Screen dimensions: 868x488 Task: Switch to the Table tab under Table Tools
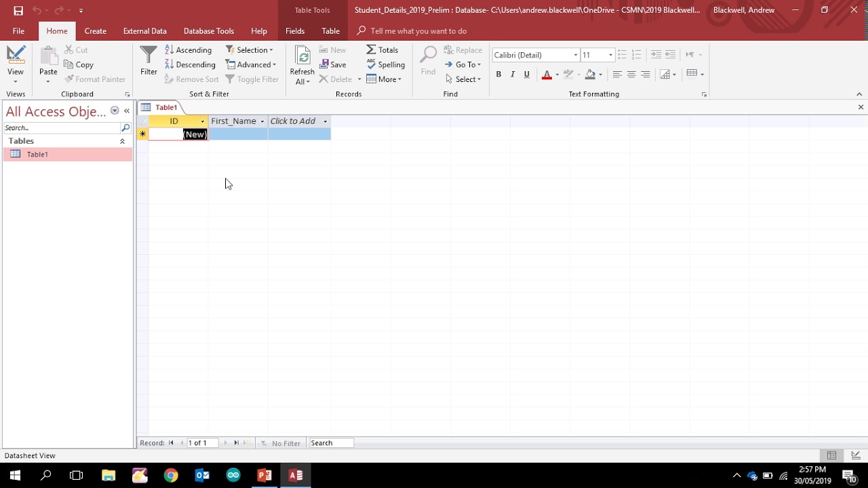(331, 30)
